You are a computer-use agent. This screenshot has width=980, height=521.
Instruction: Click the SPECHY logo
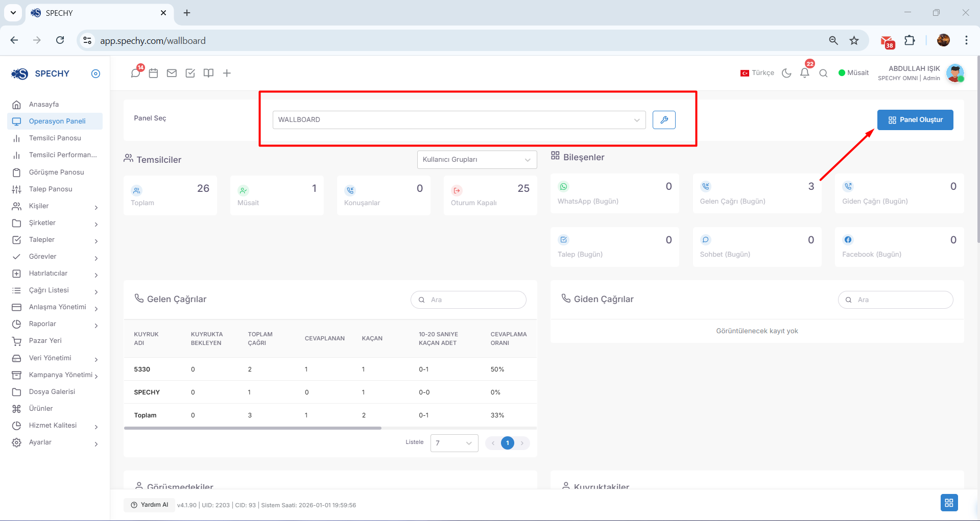coord(40,73)
